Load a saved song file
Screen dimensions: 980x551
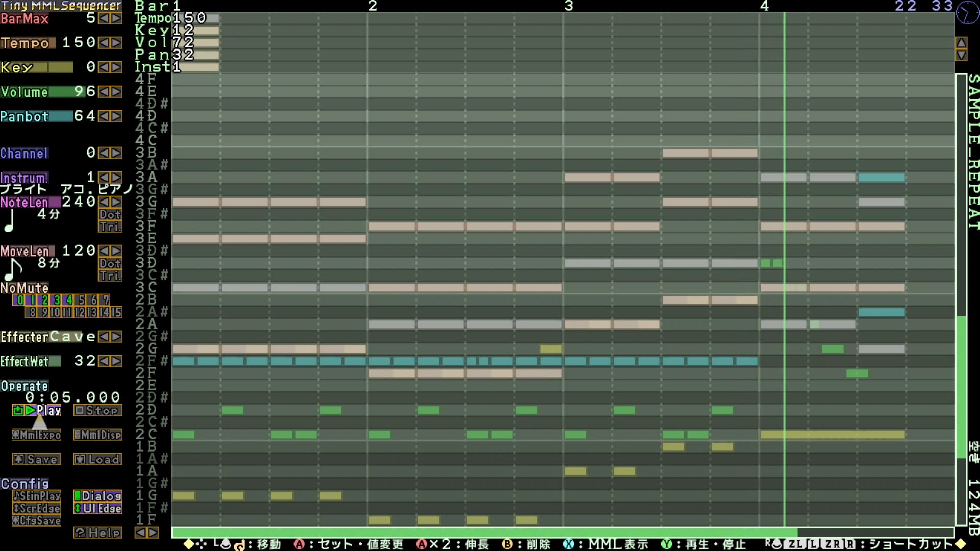[97, 459]
